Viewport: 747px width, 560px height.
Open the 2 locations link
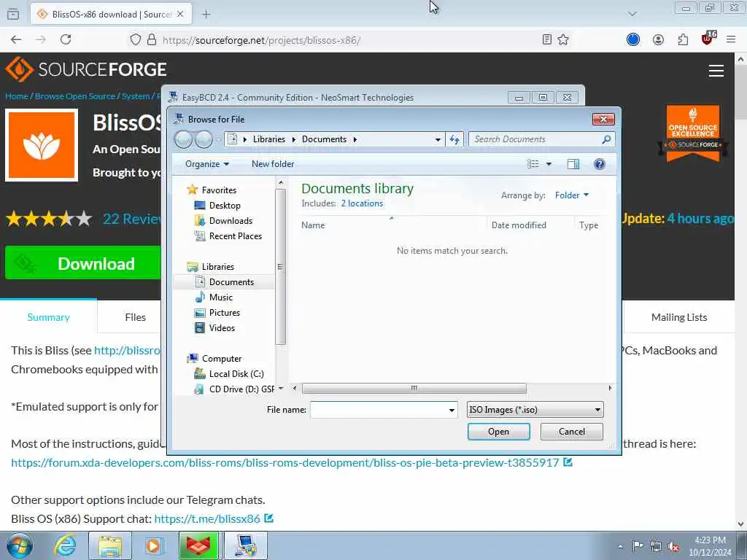[x=362, y=203]
